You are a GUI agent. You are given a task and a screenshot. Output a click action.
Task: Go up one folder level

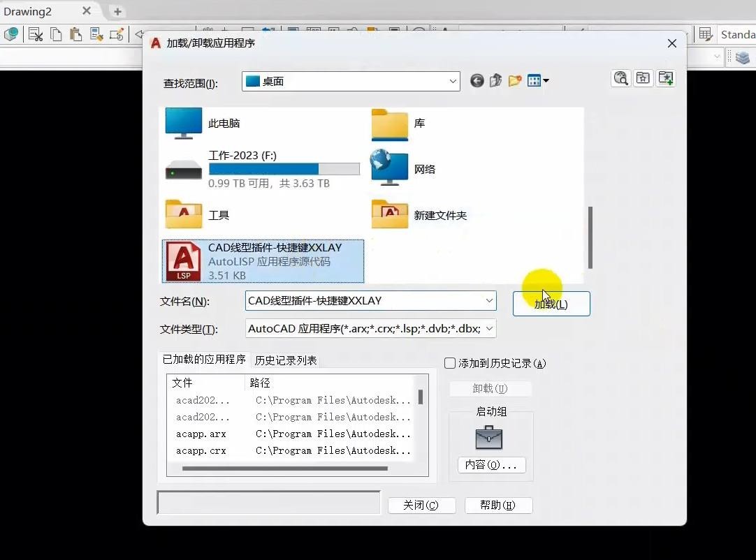tap(495, 81)
